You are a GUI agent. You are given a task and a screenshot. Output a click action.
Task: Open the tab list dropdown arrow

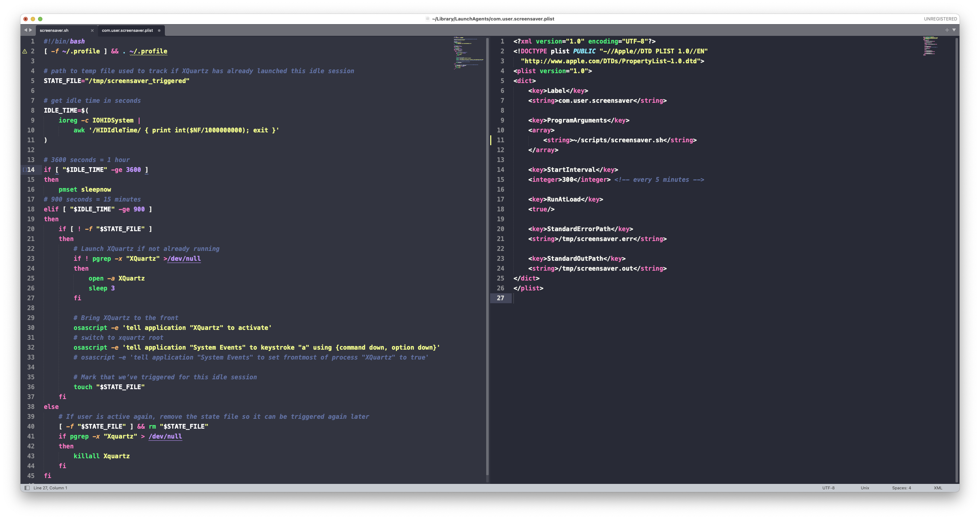pos(954,30)
